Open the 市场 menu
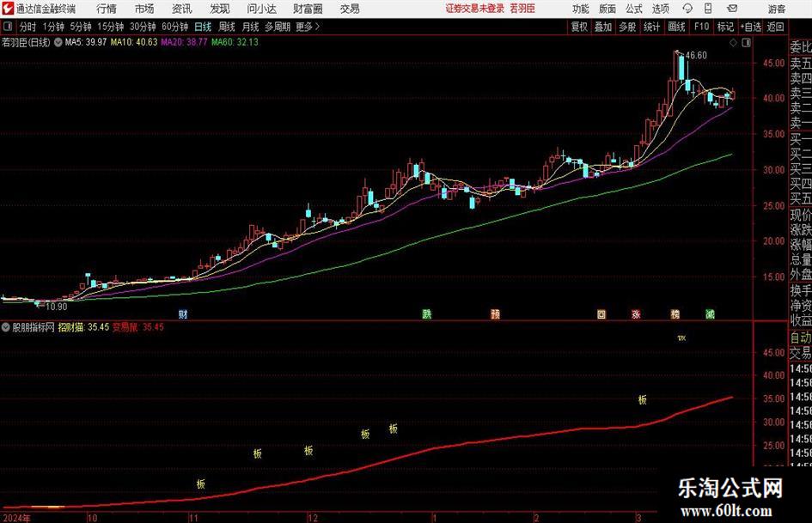Screen dimensions: 812x523 144,9
